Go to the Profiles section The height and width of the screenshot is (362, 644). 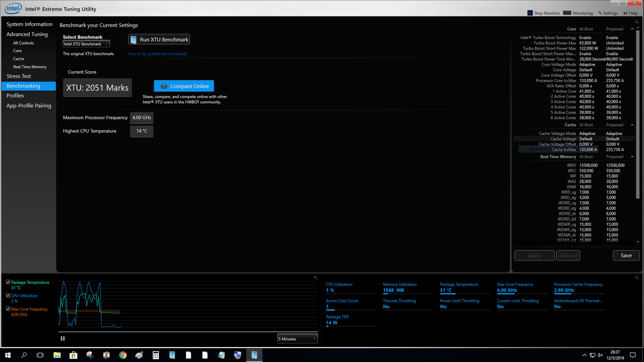15,96
